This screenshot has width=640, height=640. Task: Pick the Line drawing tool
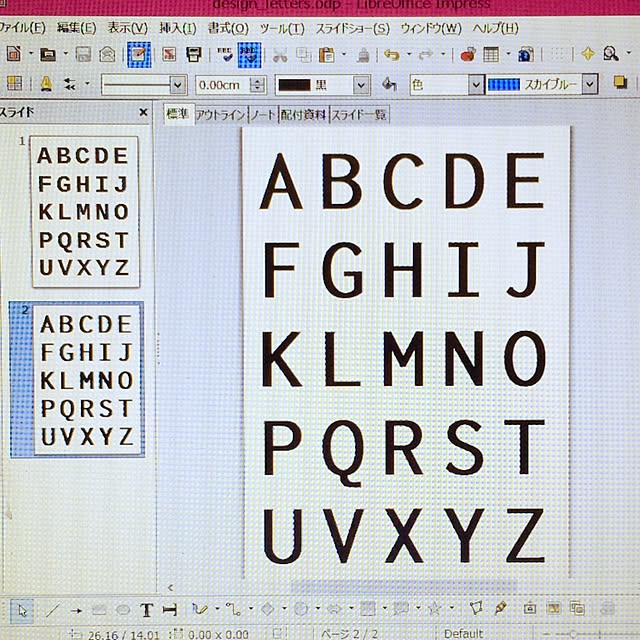(53, 611)
